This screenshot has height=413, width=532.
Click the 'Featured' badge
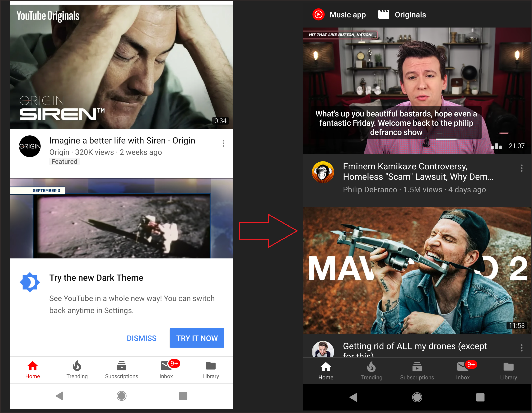(64, 162)
